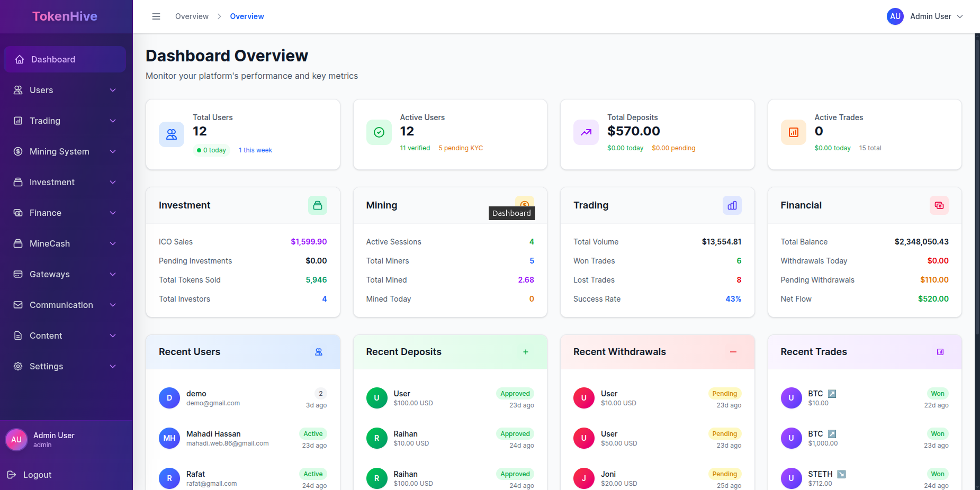Click the Content document icon
This screenshot has height=490, width=980.
(18, 335)
